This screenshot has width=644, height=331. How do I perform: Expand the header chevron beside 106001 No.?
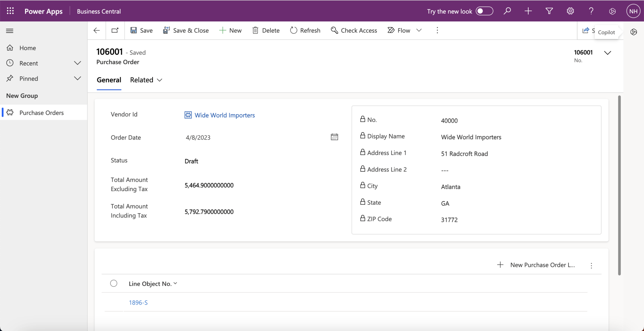608,53
